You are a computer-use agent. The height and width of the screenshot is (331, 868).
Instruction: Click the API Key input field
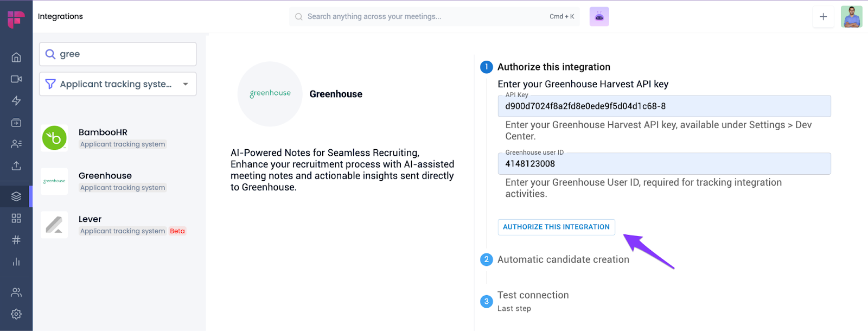click(x=664, y=106)
